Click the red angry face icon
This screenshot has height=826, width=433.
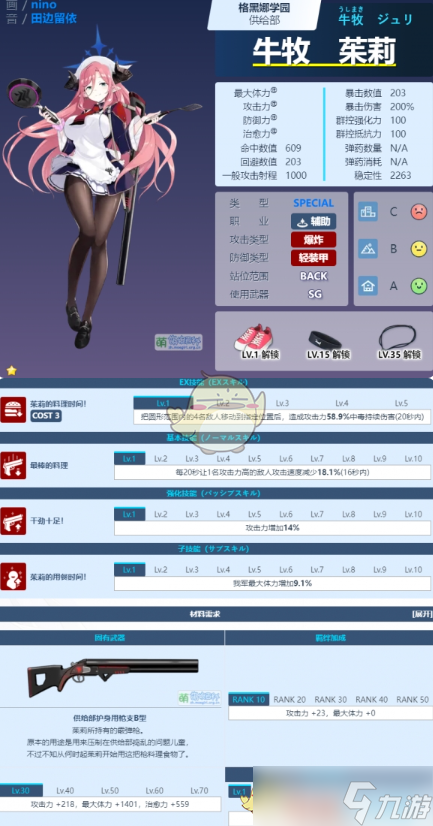[x=419, y=212]
